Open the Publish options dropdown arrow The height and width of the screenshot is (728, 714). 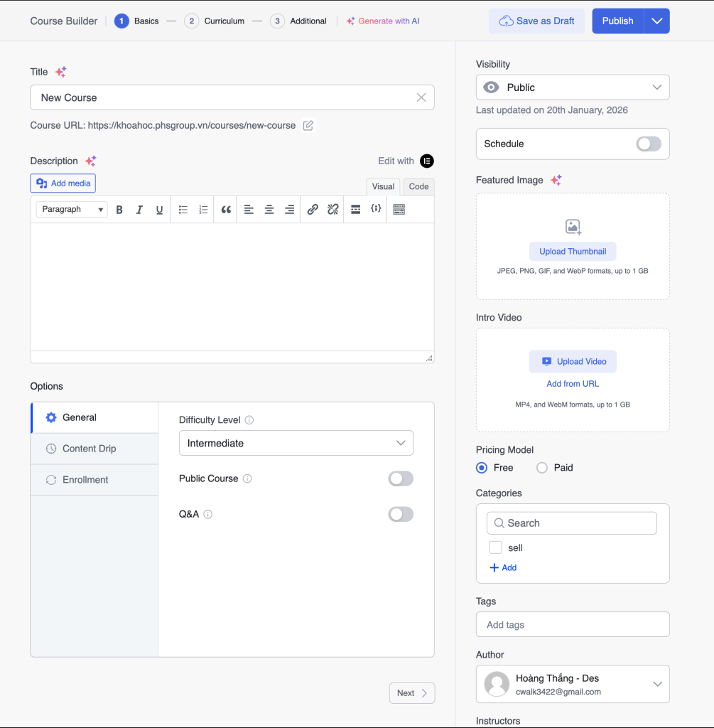657,21
